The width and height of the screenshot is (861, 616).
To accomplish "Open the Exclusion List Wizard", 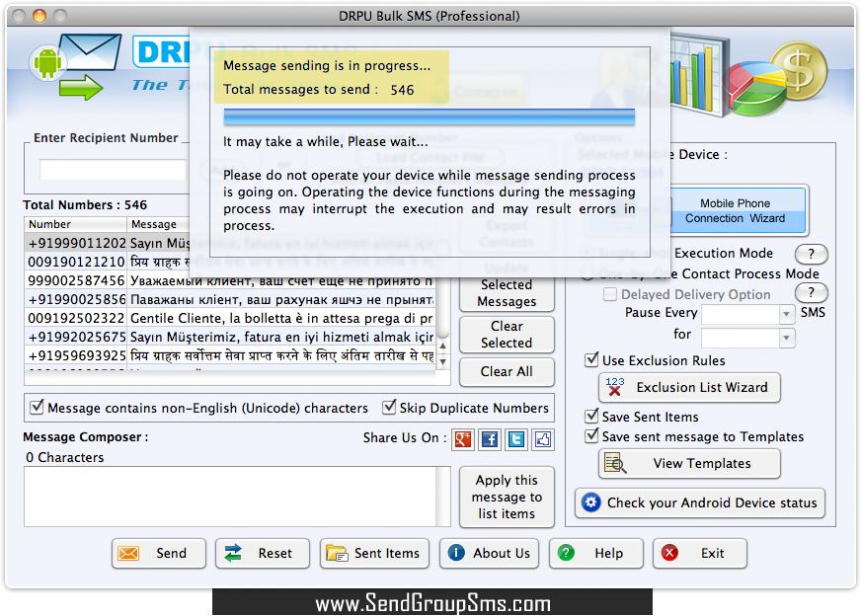I will [689, 387].
